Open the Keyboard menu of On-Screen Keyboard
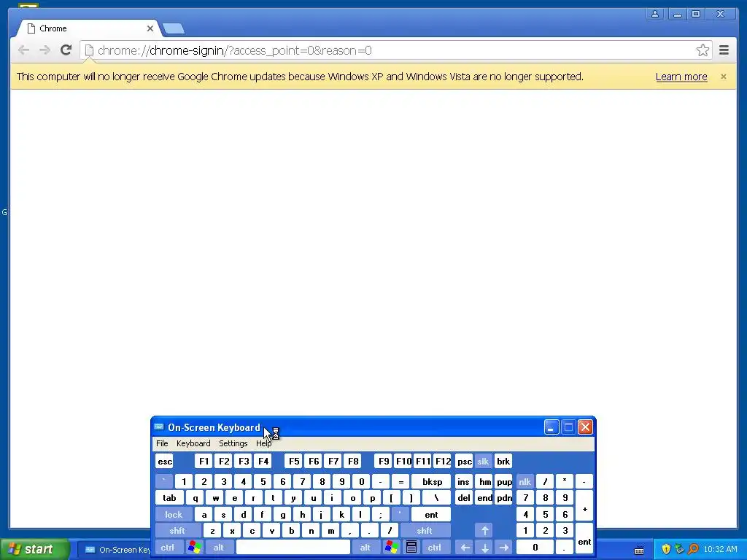 click(193, 443)
